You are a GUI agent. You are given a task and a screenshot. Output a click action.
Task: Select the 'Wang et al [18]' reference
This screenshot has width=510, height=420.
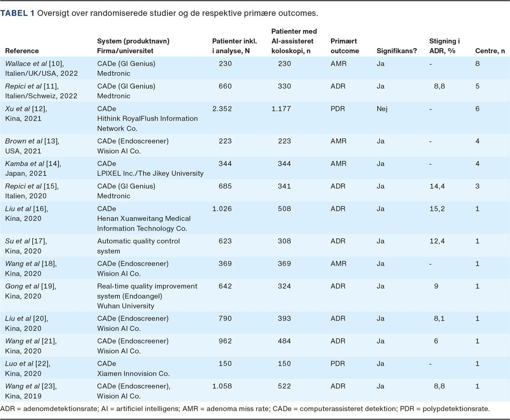[x=31, y=264]
